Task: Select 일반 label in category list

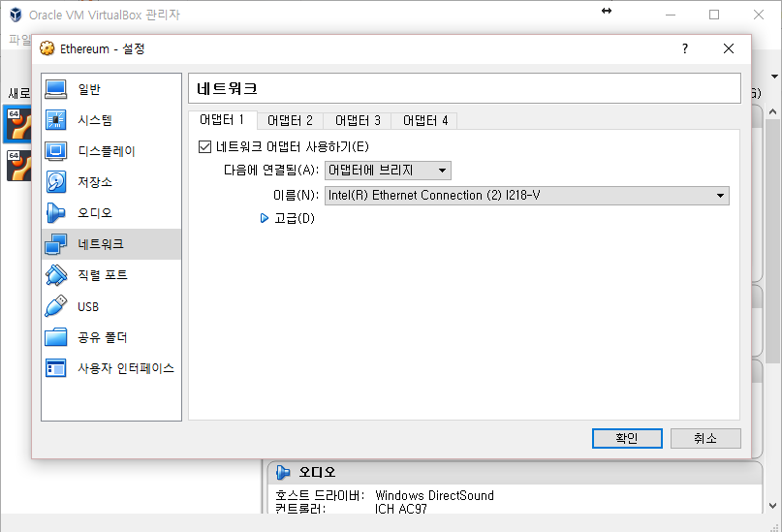Action: tap(89, 89)
